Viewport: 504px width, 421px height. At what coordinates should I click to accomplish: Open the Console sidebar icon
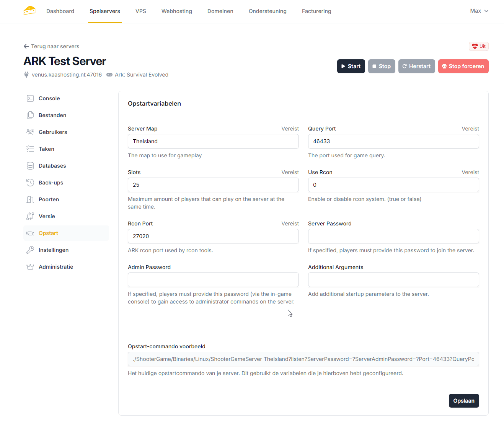coord(30,98)
